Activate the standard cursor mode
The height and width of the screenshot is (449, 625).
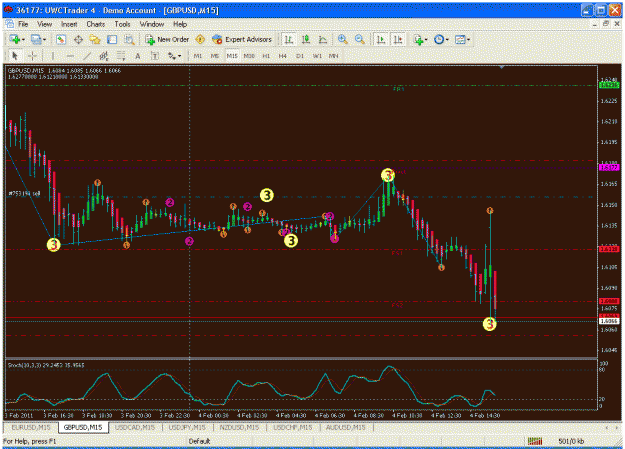[x=15, y=56]
